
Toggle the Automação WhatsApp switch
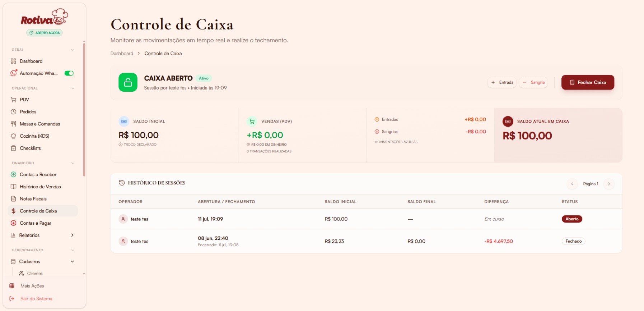point(69,73)
